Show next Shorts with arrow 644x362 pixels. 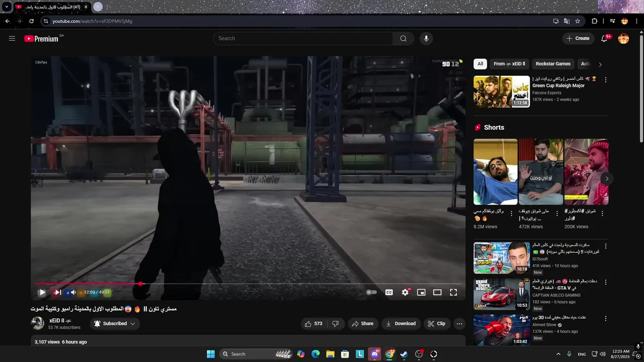(607, 178)
